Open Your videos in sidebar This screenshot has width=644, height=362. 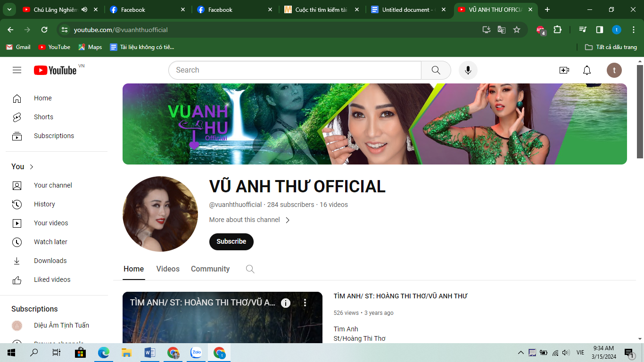(x=57, y=223)
